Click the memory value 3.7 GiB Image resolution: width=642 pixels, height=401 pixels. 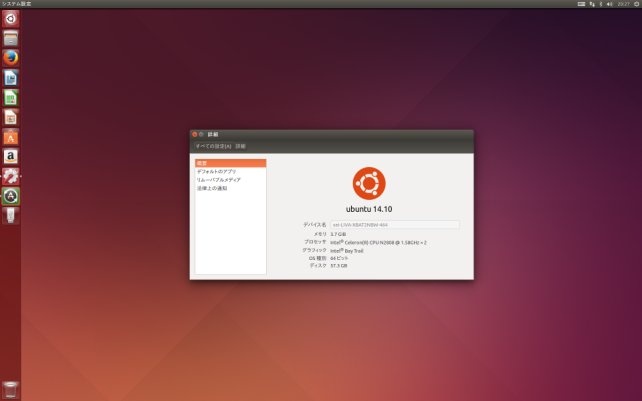[338, 234]
